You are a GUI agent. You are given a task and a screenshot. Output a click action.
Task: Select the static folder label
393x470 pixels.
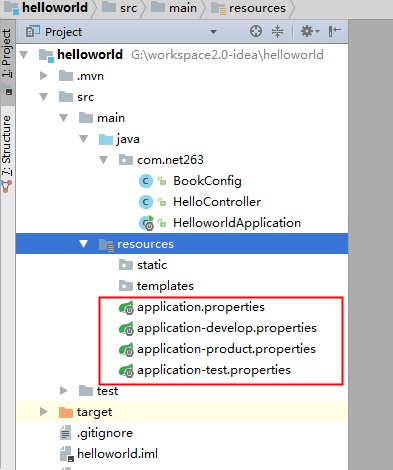point(152,265)
